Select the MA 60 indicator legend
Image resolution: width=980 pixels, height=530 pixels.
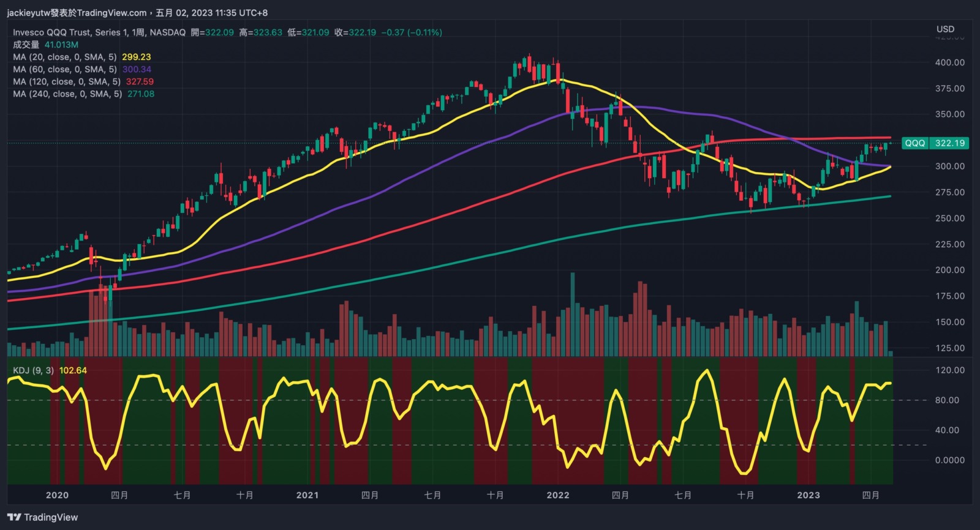pos(64,69)
